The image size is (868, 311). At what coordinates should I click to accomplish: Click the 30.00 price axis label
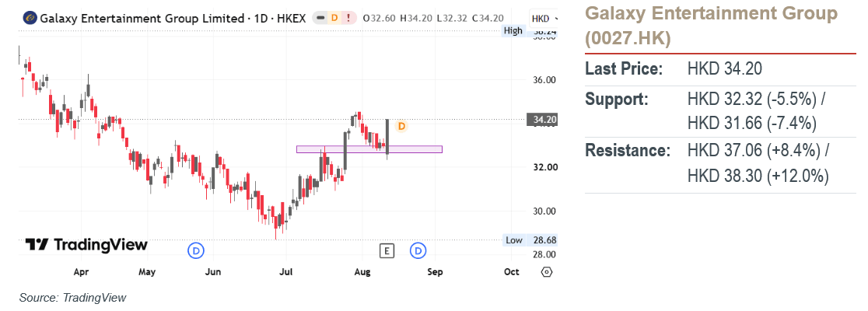pos(544,211)
